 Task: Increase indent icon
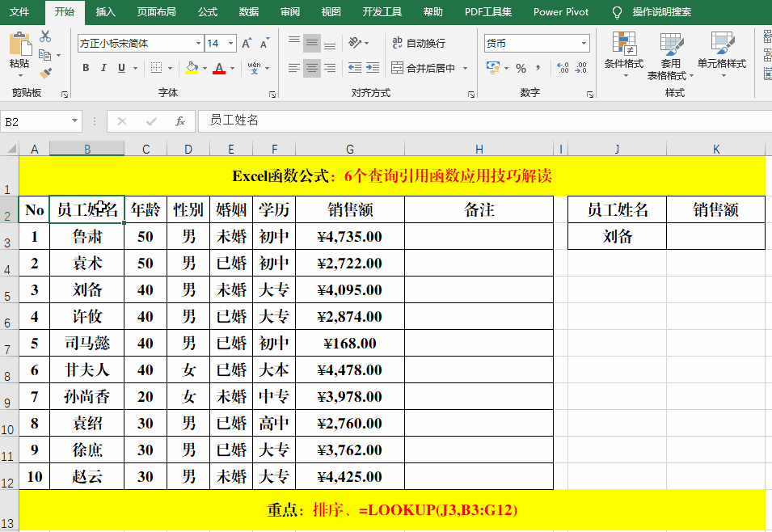click(373, 68)
